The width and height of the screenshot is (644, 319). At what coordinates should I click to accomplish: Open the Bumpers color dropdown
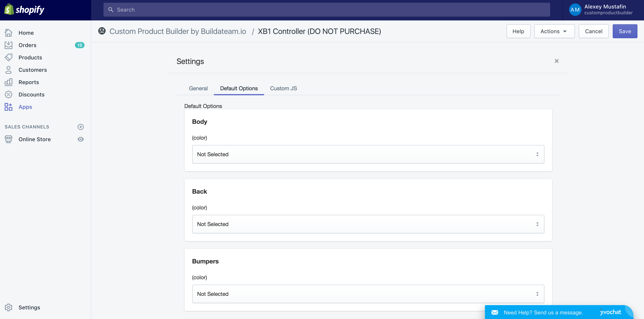(x=368, y=294)
